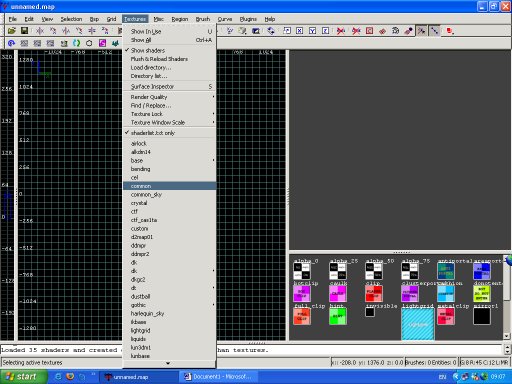This screenshot has height=384, width=512.
Task: Click the z-axis Rotate toolbar icon
Action: (105, 31)
